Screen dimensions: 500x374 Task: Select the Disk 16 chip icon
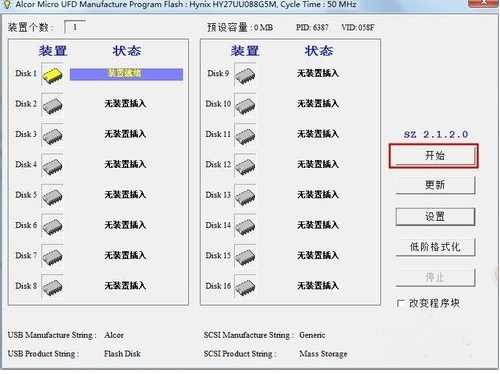click(x=245, y=287)
